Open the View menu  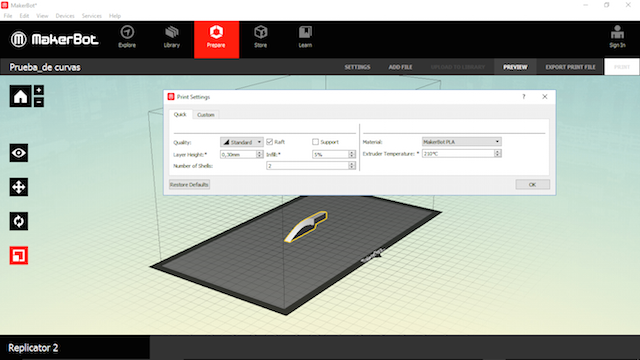[x=42, y=16]
